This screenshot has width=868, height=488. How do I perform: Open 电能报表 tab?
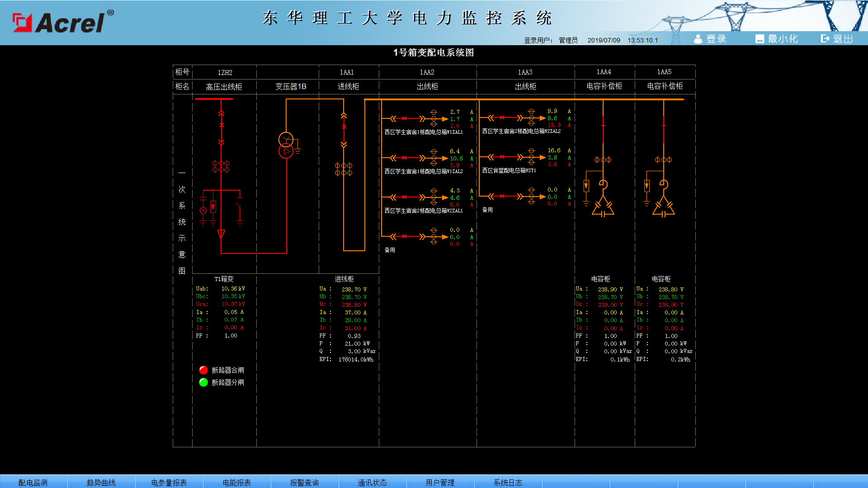(x=237, y=482)
